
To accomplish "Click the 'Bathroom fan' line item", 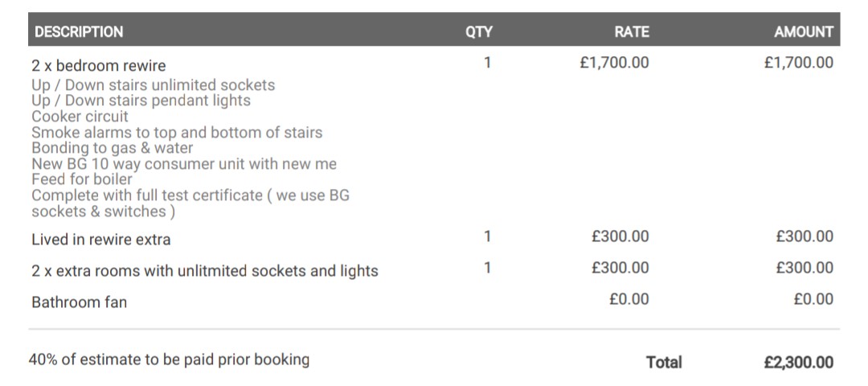I will coord(79,302).
